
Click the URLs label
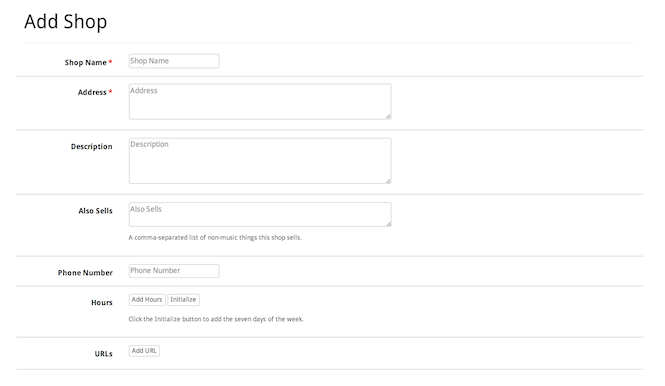pos(103,354)
